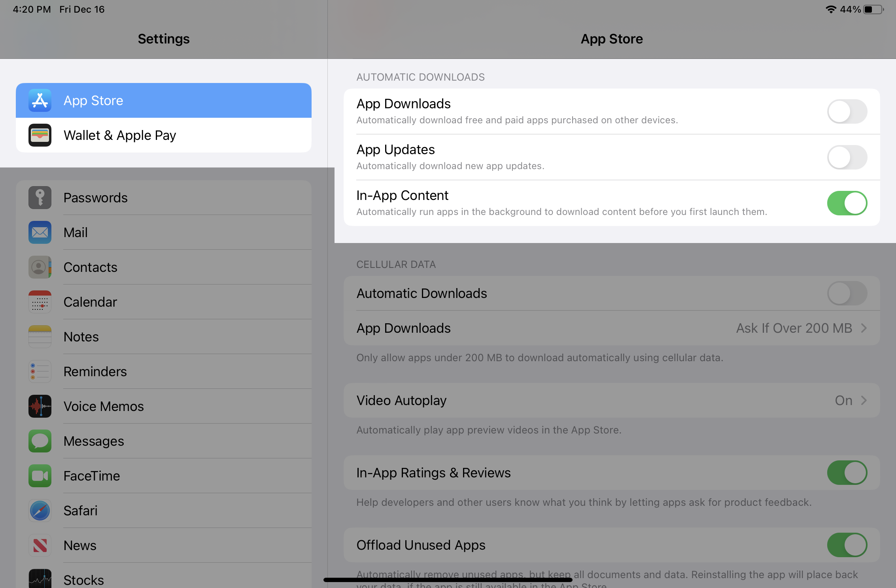The image size is (896, 588).
Task: Toggle cellular Automatic Downloads switch
Action: tap(847, 293)
